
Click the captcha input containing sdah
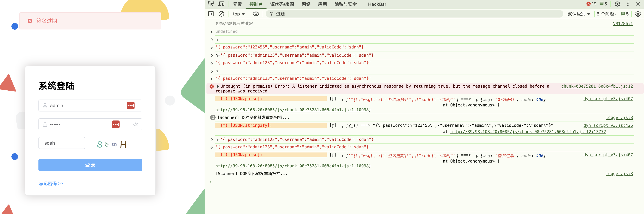[61, 143]
